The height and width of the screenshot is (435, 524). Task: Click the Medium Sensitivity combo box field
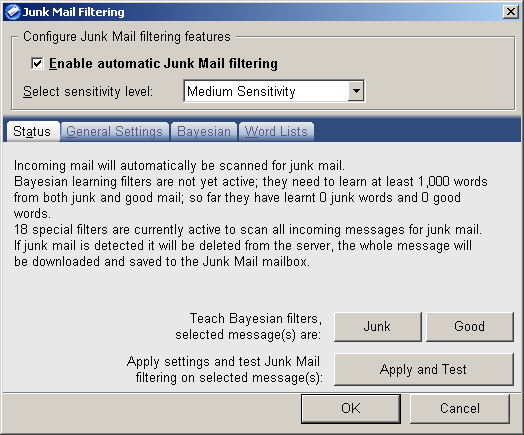tap(274, 91)
